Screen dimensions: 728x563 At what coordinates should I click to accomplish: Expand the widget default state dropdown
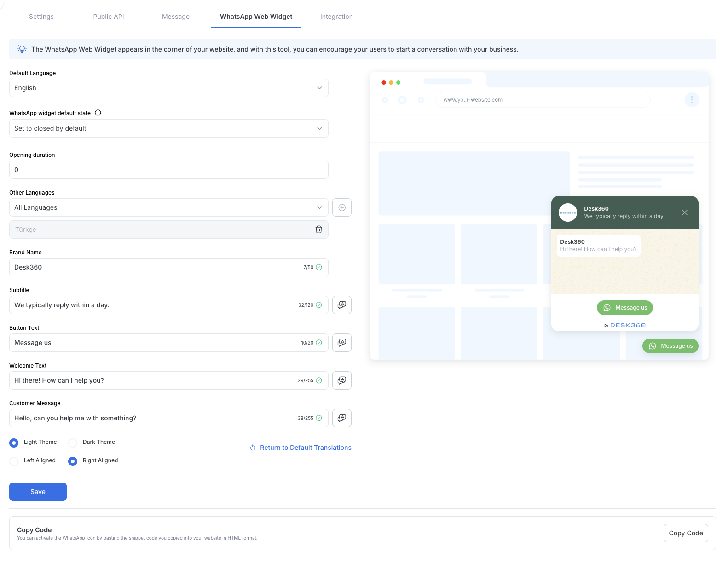[169, 128]
